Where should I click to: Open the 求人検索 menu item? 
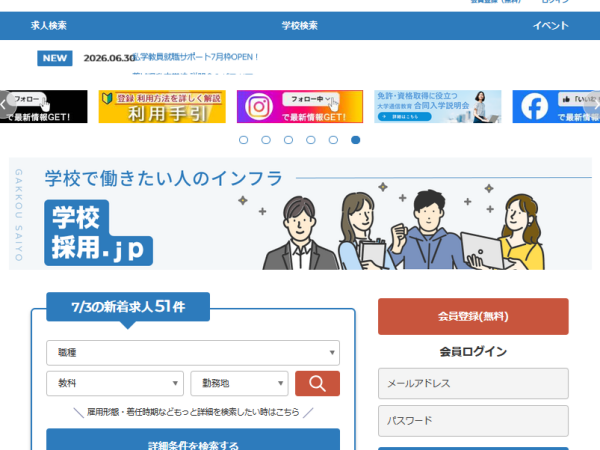[x=49, y=26]
